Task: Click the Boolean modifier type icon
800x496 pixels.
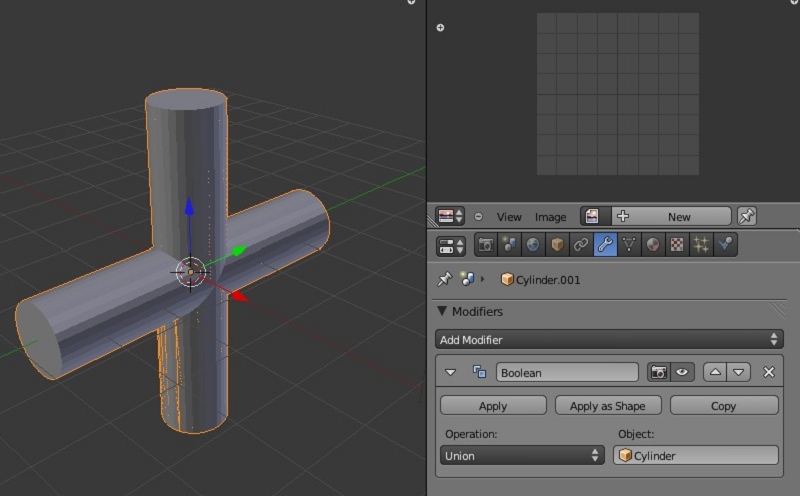Action: tap(479, 372)
